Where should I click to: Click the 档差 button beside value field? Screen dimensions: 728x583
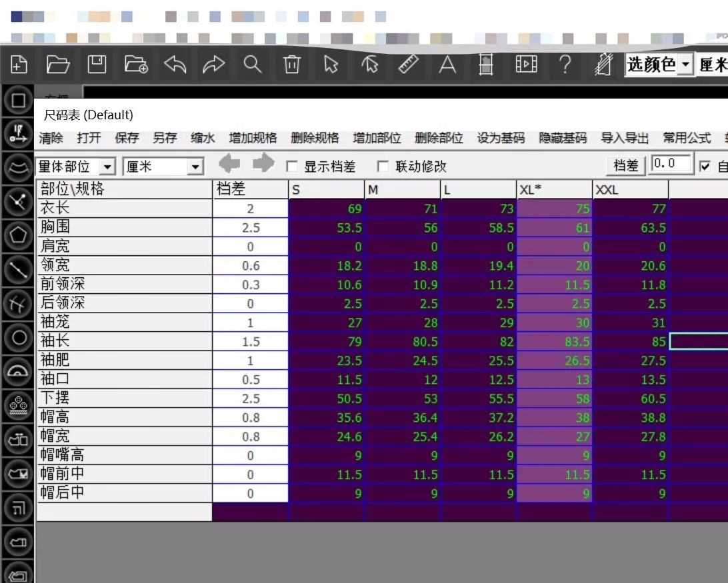coord(626,165)
